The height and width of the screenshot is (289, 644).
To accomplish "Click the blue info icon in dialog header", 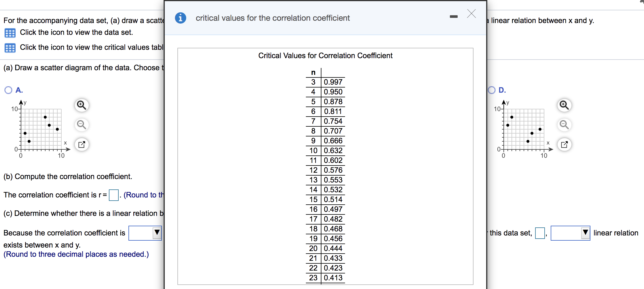I will click(x=181, y=18).
